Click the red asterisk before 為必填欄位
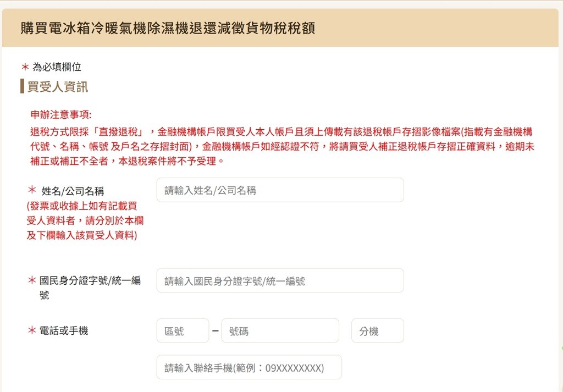 [x=25, y=67]
